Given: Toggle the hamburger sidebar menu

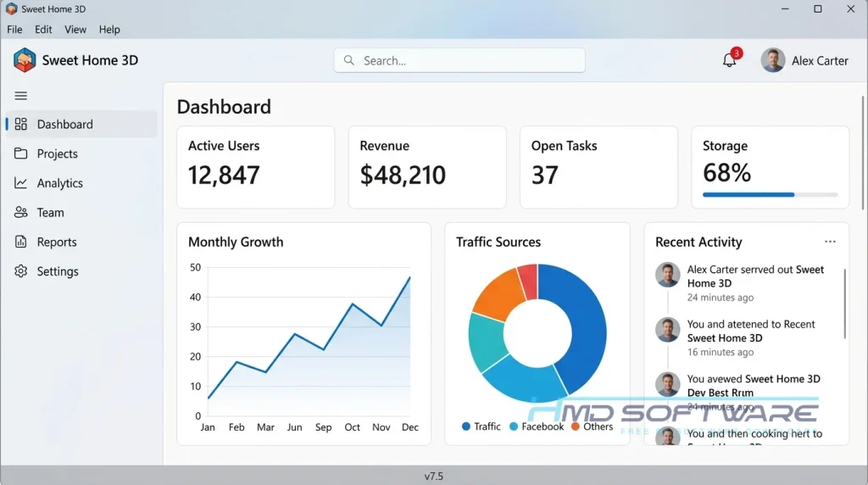Looking at the screenshot, I should pyautogui.click(x=21, y=96).
